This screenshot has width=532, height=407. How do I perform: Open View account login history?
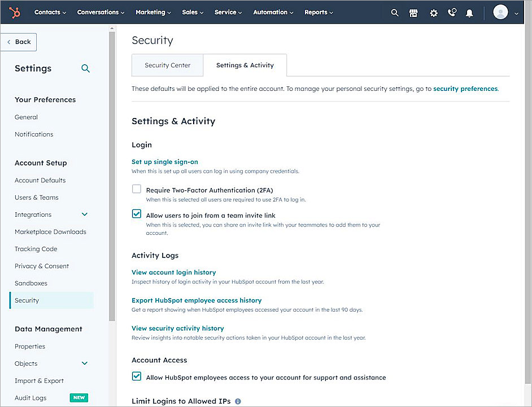pos(173,272)
